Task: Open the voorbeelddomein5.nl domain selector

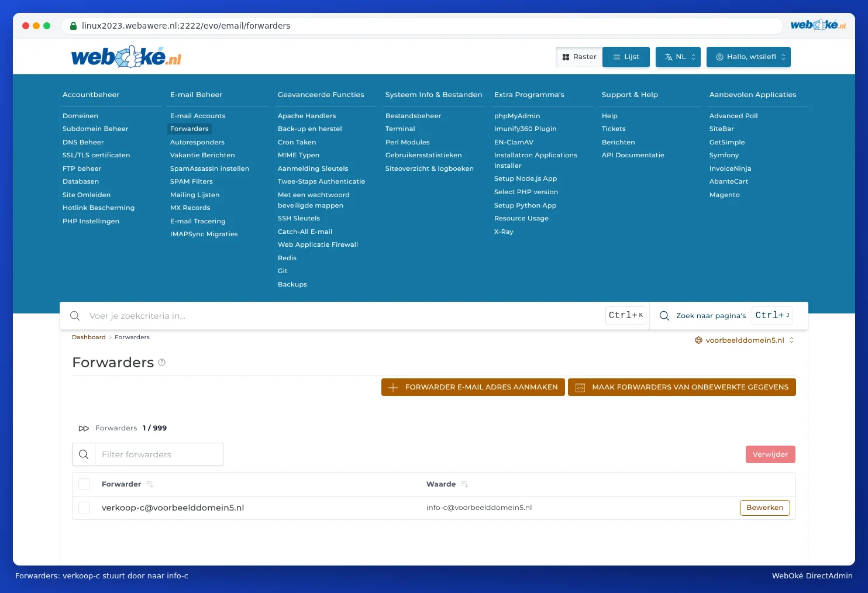Action: [744, 340]
